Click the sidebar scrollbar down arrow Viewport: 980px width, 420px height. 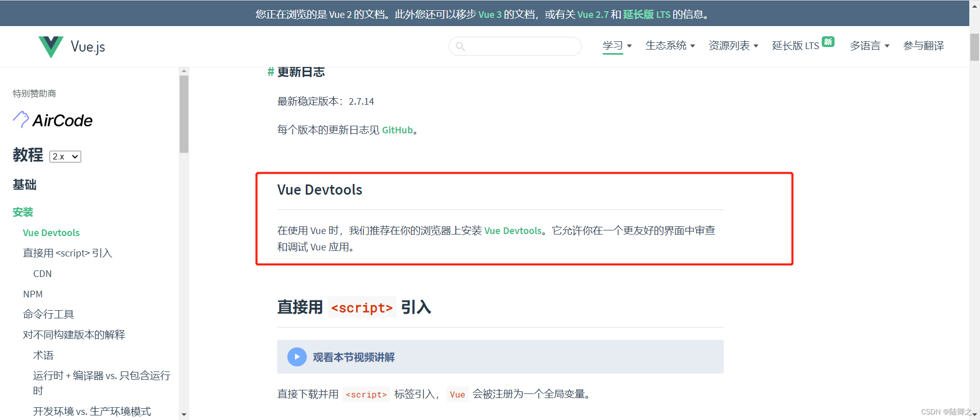184,414
